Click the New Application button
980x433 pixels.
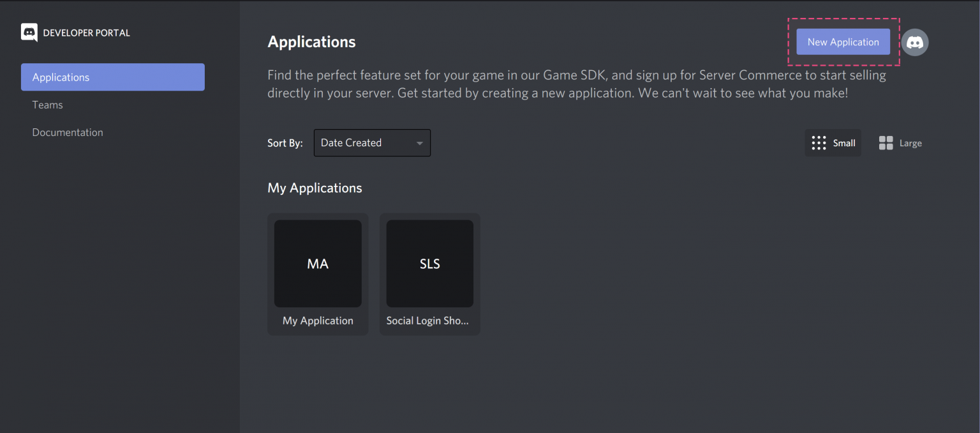[843, 42]
